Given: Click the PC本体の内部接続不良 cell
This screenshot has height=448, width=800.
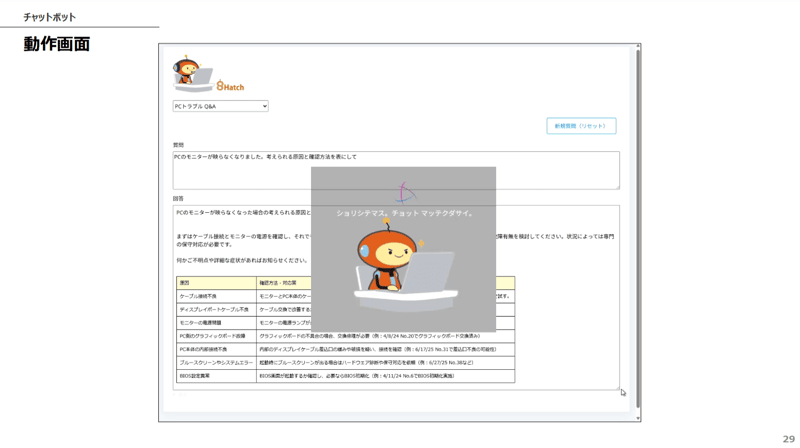Looking at the screenshot, I should coord(216,350).
